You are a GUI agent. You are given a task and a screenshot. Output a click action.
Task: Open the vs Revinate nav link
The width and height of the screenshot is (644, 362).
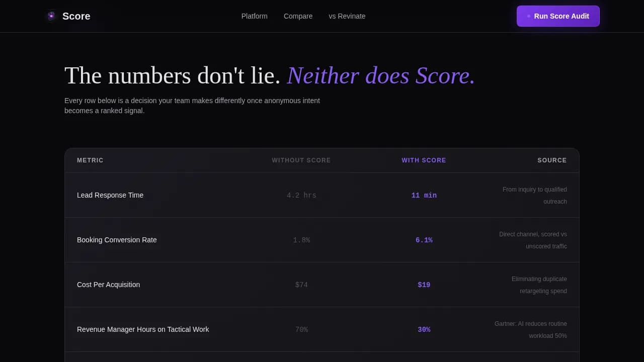tap(347, 16)
